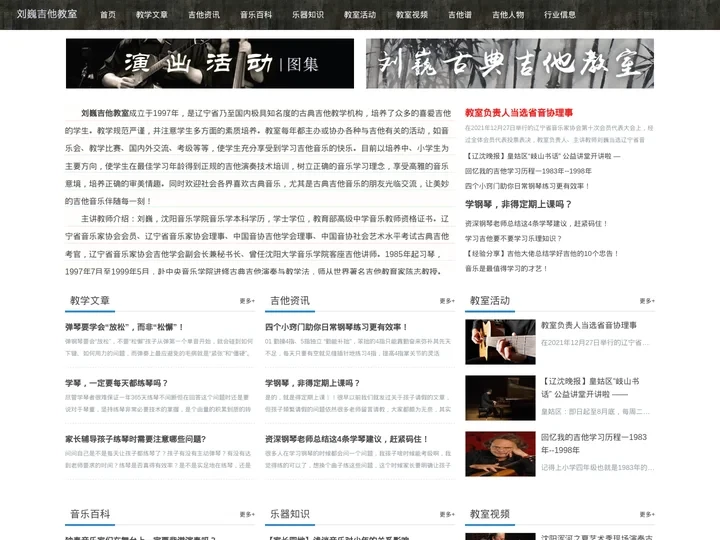Viewport: 720px width, 540px height.
Task: Open 吉他资讯 article 学钢琴，非得定期上课吗？
Action: pyautogui.click(x=312, y=383)
